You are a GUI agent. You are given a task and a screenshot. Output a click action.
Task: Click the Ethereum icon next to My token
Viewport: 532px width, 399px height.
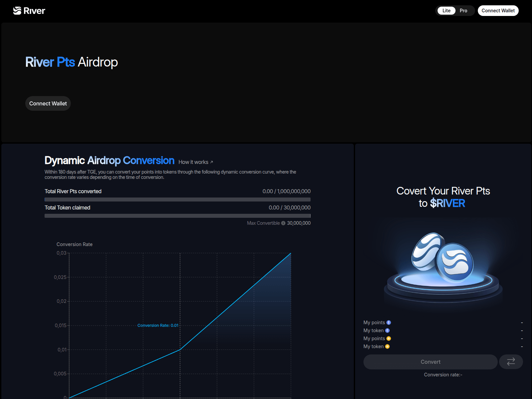[387, 331]
